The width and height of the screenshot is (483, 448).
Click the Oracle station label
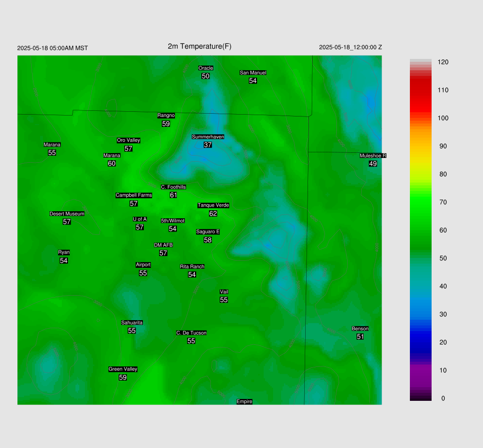coord(206,68)
